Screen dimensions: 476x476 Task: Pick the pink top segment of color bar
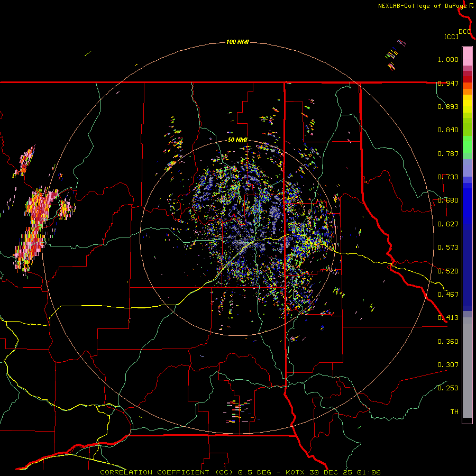pos(467,57)
